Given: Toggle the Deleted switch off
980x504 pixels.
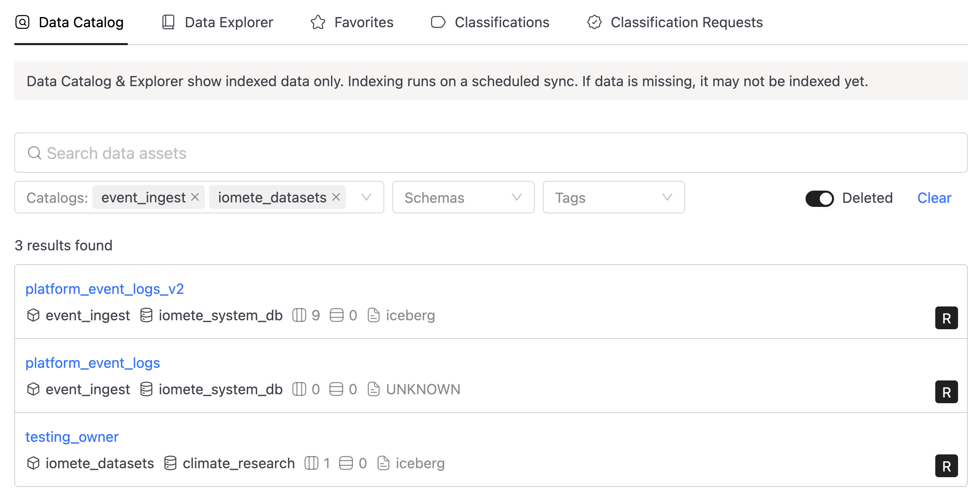Looking at the screenshot, I should pos(819,198).
